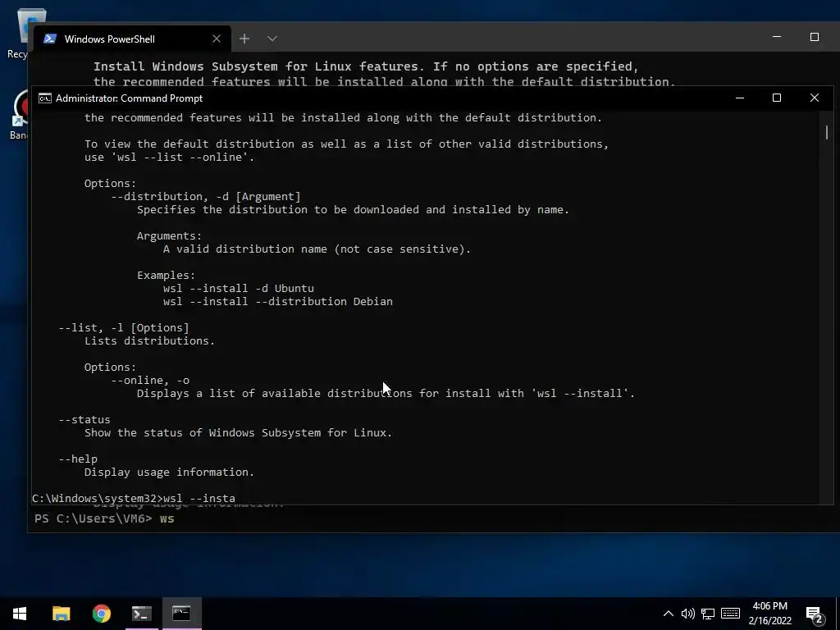Click '--online, -o' option text

150,381
